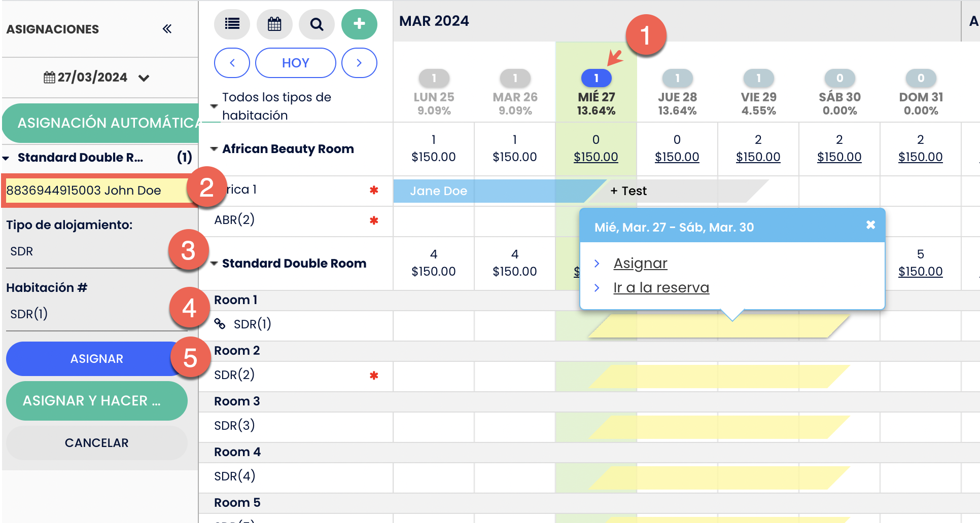Click the red asterisk on ABR(2) row
980x523 pixels.
pyautogui.click(x=374, y=220)
